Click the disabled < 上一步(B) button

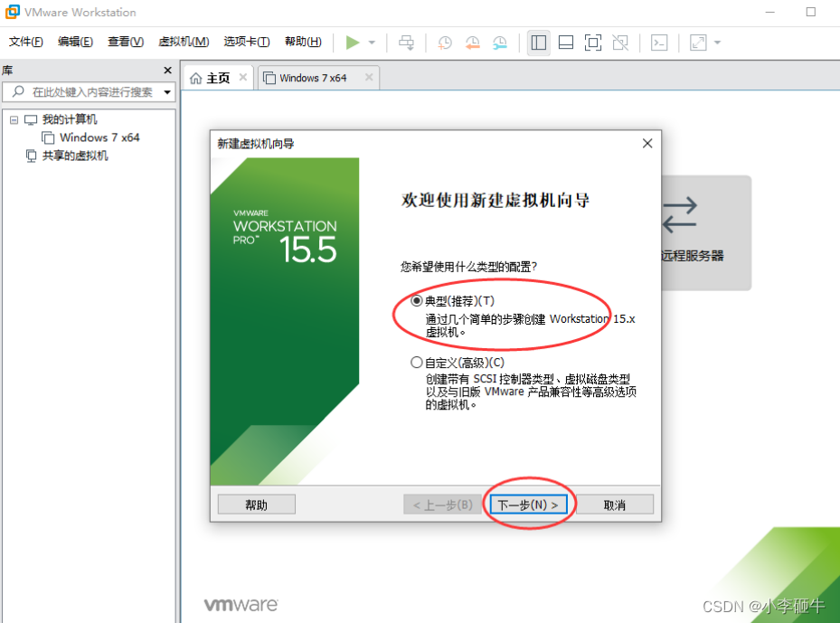(442, 505)
